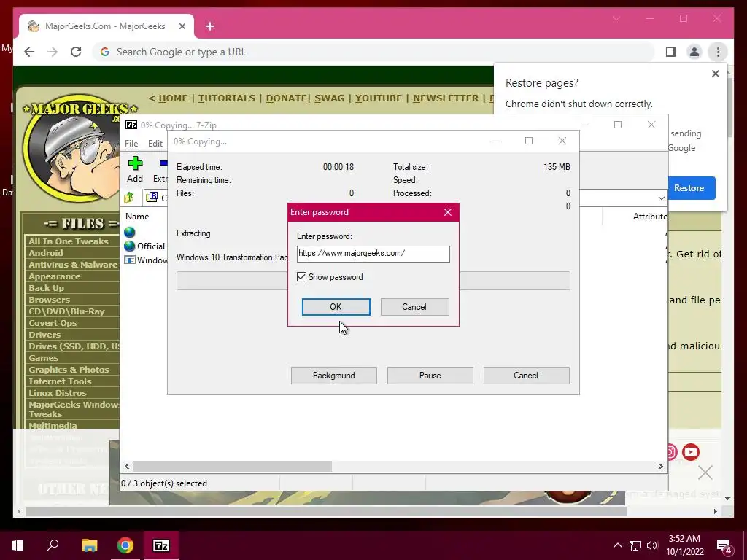The width and height of the screenshot is (747, 560).
Task: Switch to Chrome from taskbar
Action: [x=125, y=545]
